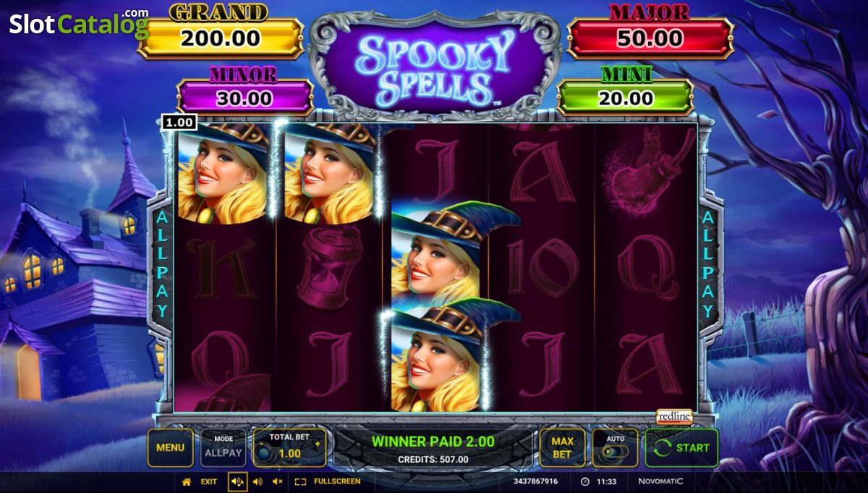Increase total bet with plus
The image size is (868, 493).
(x=317, y=444)
